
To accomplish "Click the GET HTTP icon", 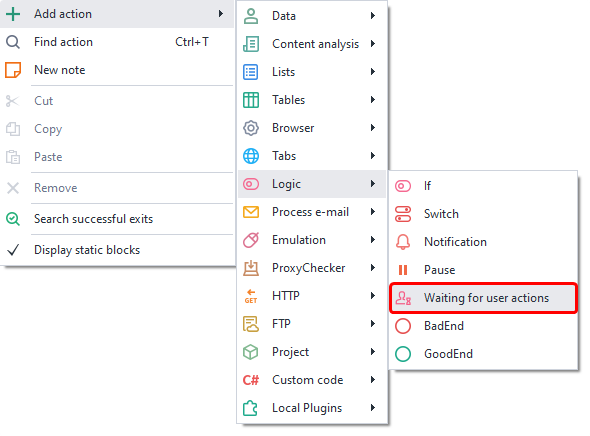I will 251,296.
